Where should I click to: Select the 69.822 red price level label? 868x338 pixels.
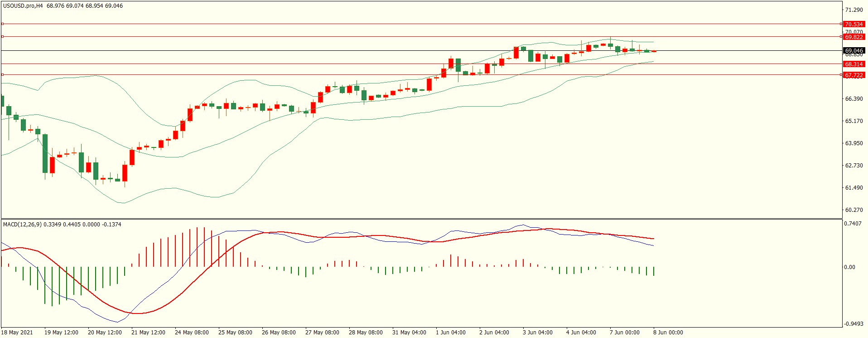point(854,37)
